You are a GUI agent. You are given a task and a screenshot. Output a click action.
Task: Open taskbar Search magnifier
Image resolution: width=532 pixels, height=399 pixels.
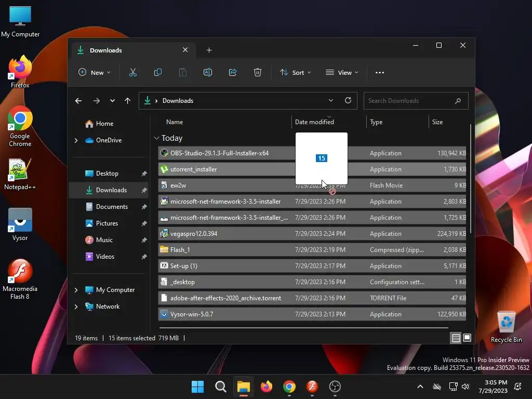(x=220, y=387)
